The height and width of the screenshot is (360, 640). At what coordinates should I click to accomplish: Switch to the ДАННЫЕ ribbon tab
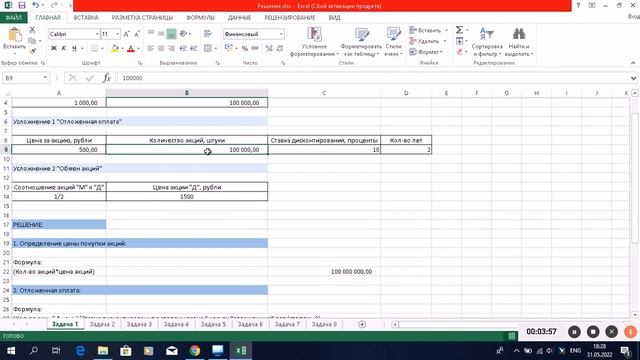[x=239, y=18]
